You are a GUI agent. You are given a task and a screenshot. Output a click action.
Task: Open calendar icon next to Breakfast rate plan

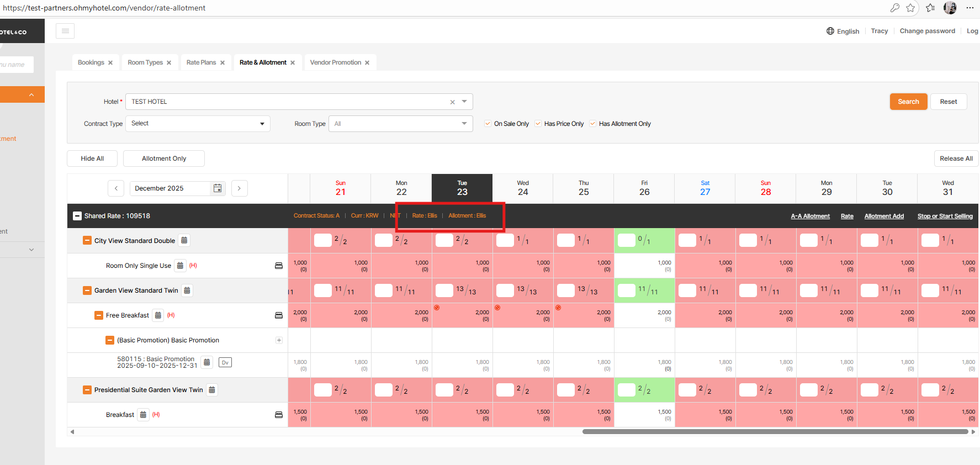coord(143,415)
